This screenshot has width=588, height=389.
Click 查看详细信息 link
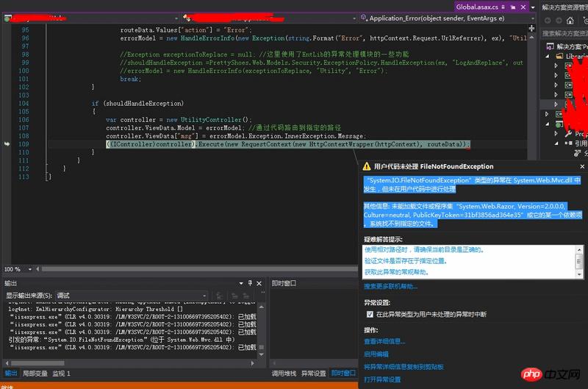click(384, 341)
